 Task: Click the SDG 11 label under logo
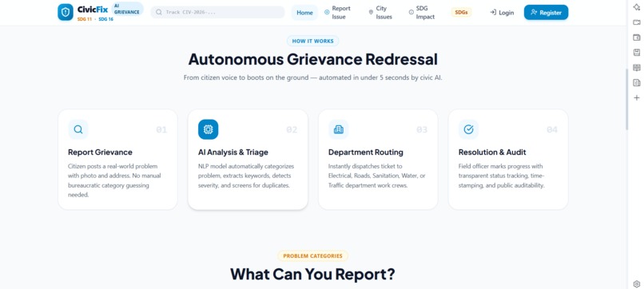[85, 19]
